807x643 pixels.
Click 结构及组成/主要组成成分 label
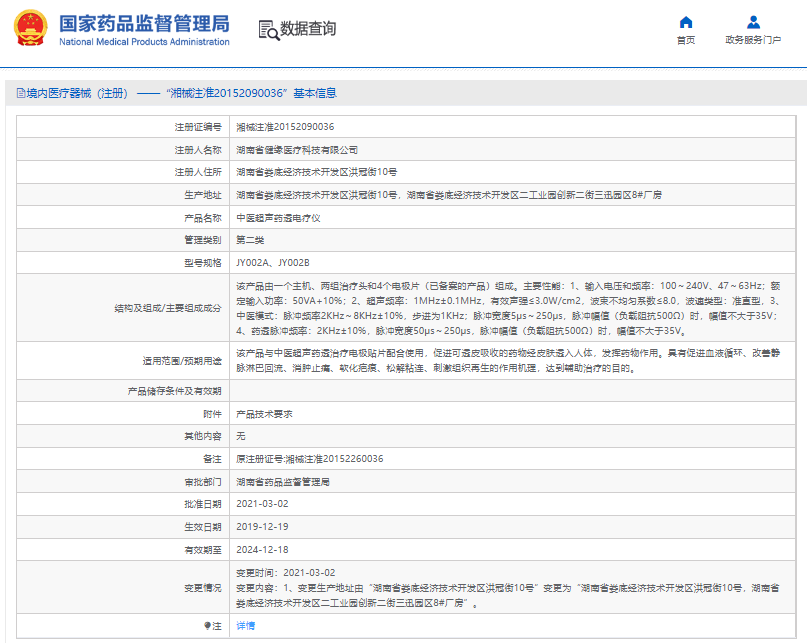[168, 308]
